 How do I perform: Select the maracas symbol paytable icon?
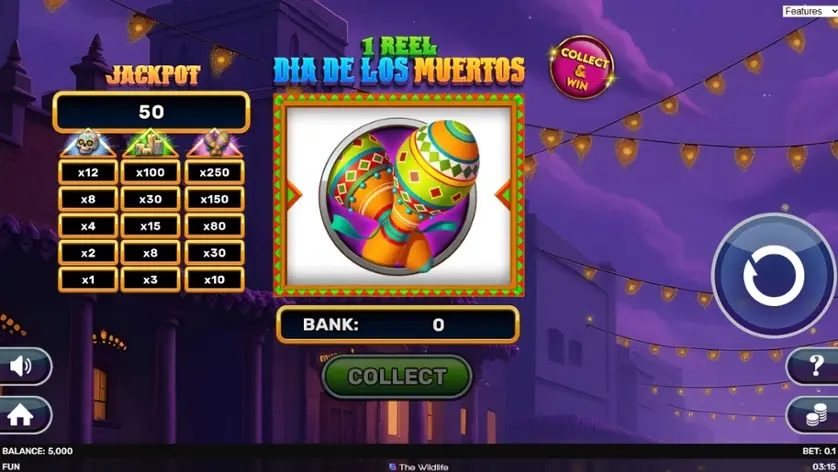pos(214,143)
